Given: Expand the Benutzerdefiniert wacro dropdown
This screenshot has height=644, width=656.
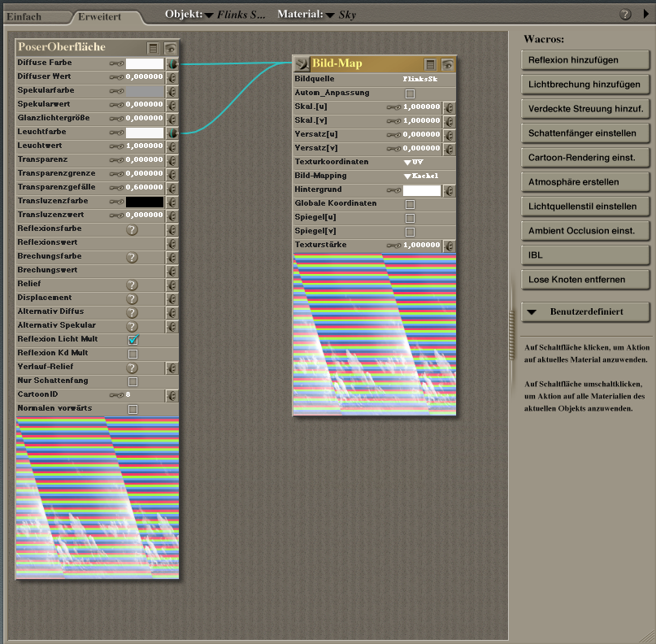Looking at the screenshot, I should click(x=585, y=311).
